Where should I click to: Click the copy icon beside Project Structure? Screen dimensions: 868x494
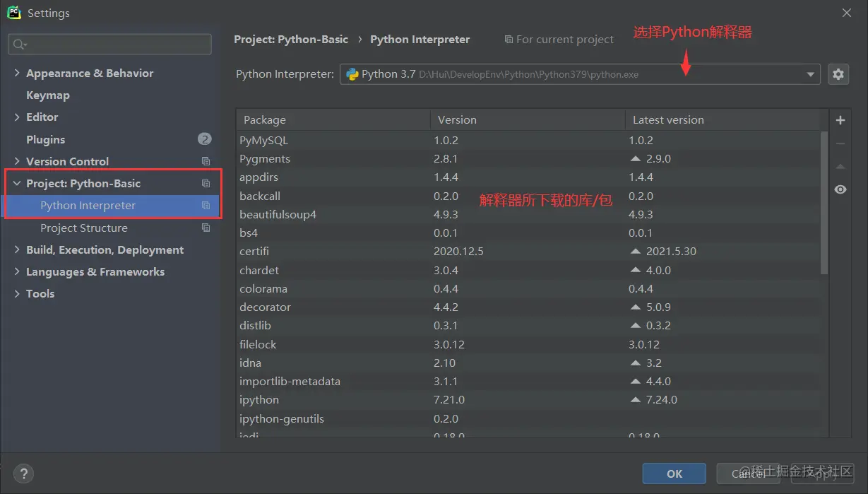[x=206, y=228]
